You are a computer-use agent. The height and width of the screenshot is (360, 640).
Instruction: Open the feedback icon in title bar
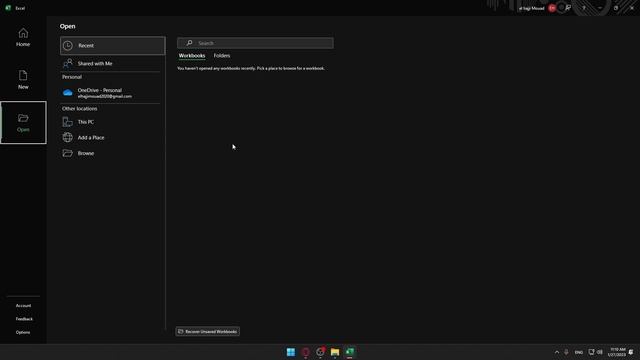tap(568, 8)
